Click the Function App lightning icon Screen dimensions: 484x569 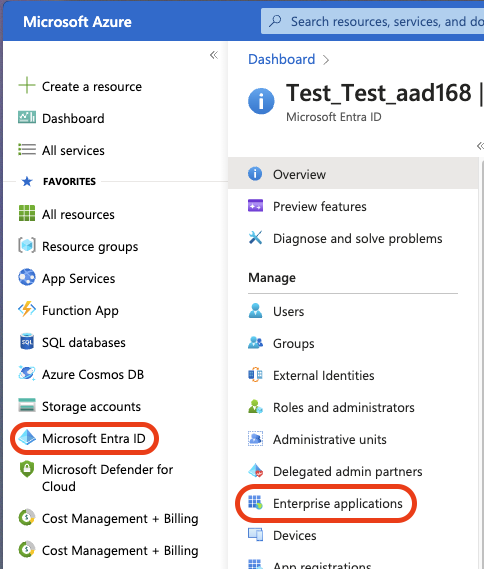coord(27,310)
